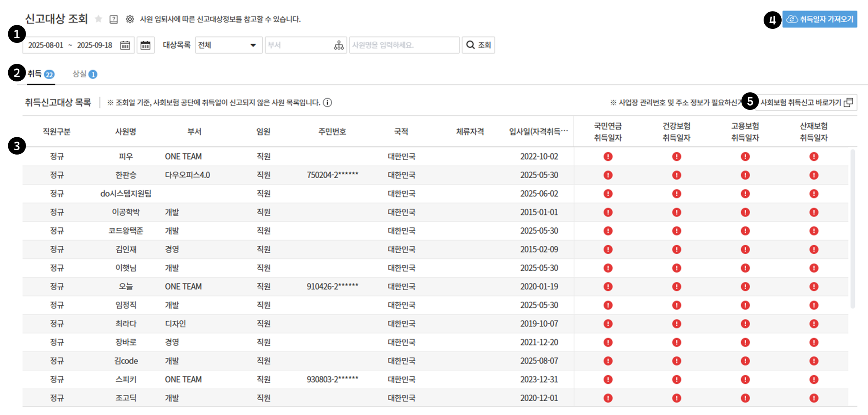Viewport: 868px width, 415px height.
Task: Click the 부서 input field
Action: pyautogui.click(x=299, y=45)
